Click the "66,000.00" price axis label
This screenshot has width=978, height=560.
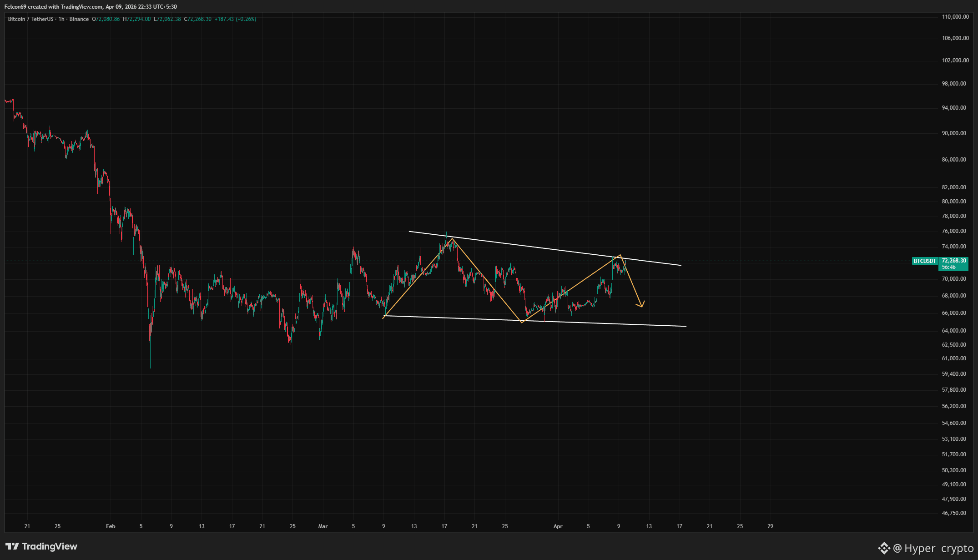coord(954,313)
